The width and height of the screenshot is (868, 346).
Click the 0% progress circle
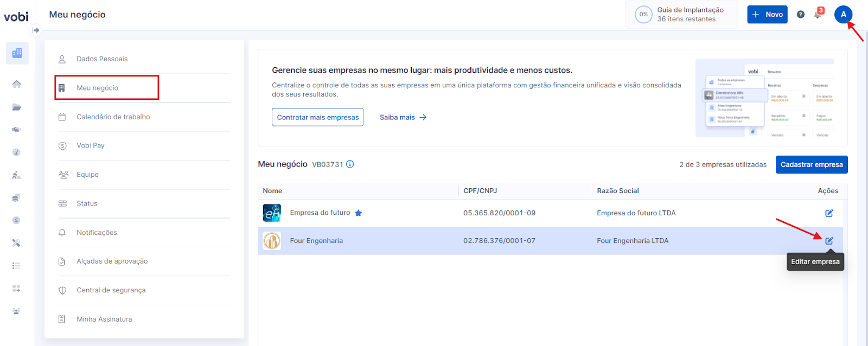pyautogui.click(x=643, y=15)
